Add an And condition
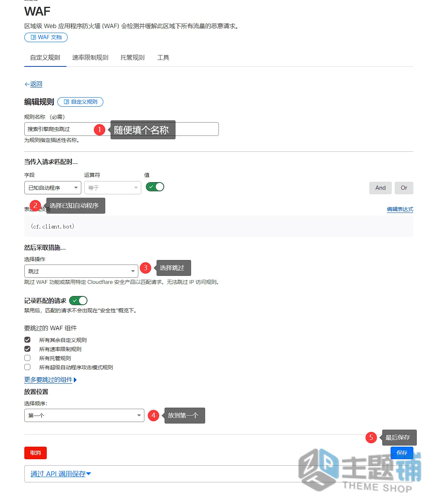Screen dimensions: 432x504 point(380,188)
